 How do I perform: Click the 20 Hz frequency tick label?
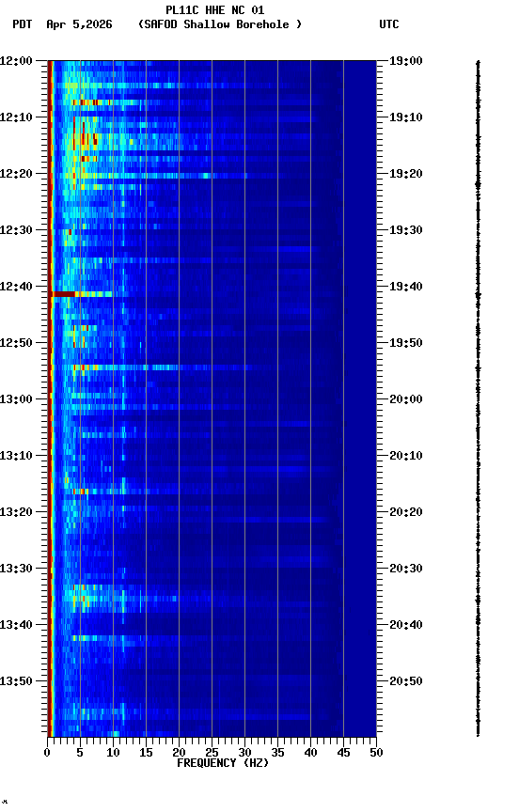pos(179,753)
